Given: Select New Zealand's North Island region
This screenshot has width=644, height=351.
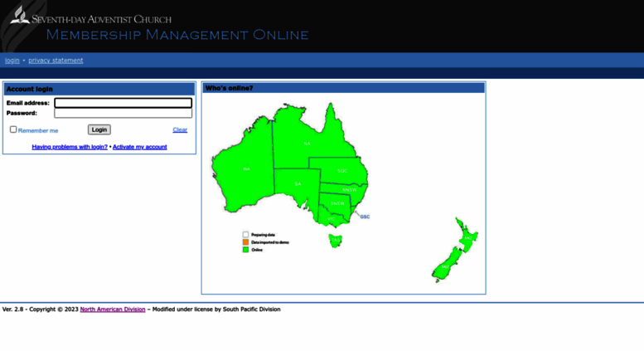Looking at the screenshot, I should coord(467,236).
